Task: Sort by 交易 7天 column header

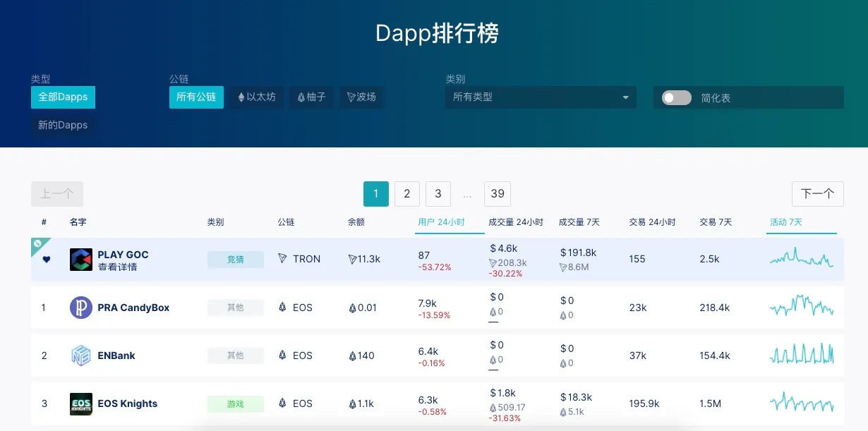Action: coord(716,222)
